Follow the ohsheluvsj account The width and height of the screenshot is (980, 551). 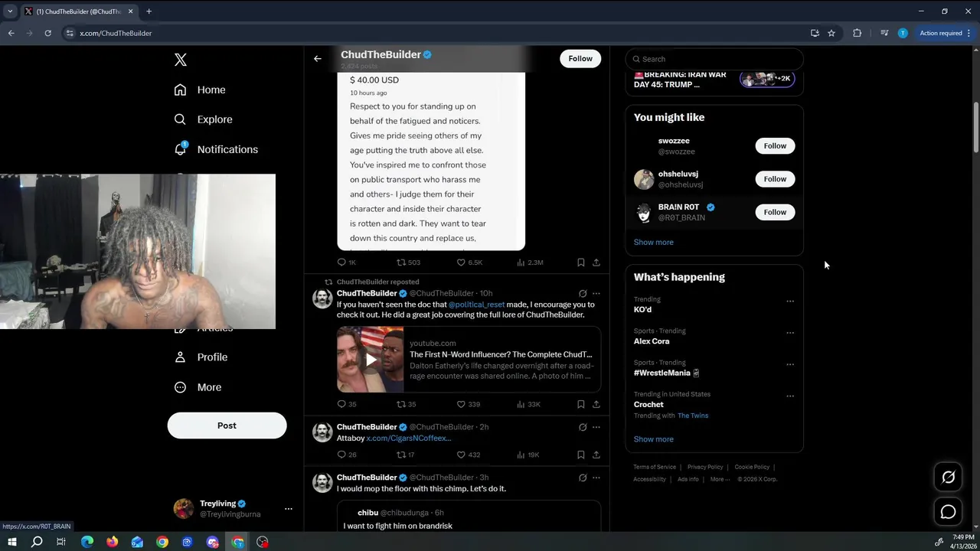click(775, 179)
